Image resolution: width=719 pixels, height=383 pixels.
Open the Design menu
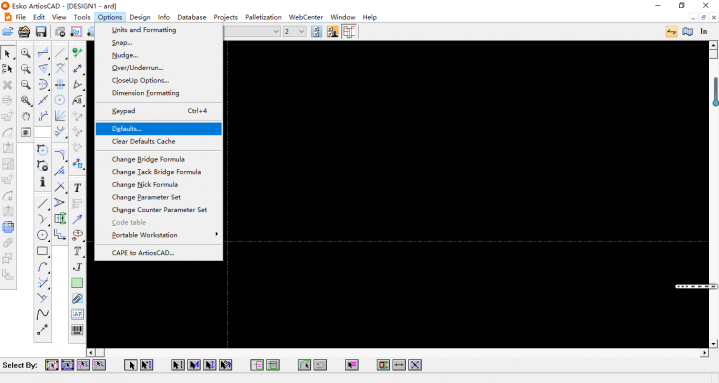[140, 17]
